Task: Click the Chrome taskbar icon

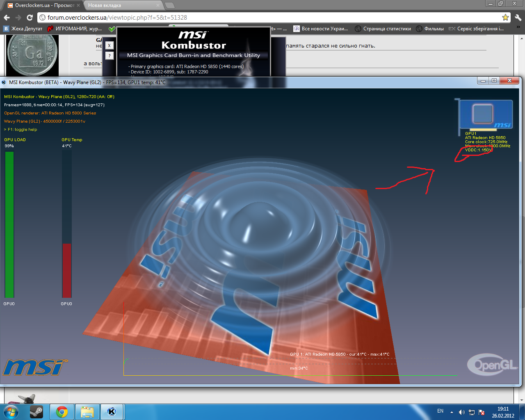Action: [x=62, y=412]
